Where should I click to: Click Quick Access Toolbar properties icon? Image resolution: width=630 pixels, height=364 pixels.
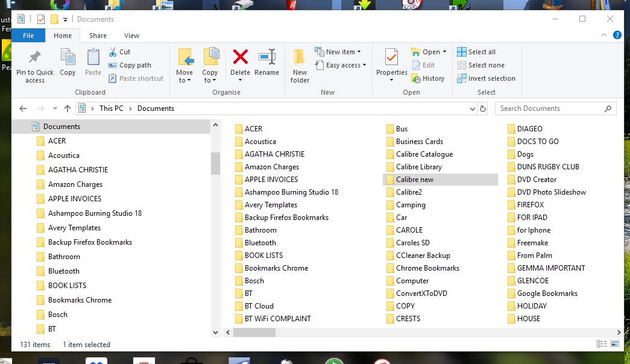[x=40, y=19]
